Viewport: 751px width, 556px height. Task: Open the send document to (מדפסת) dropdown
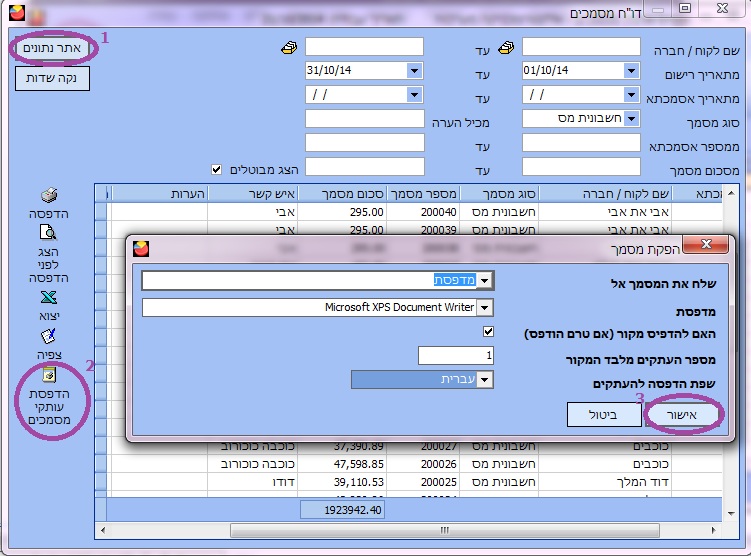click(x=485, y=282)
